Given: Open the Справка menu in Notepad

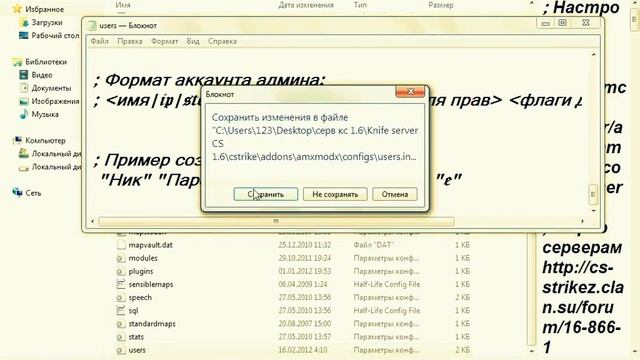Looking at the screenshot, I should [x=222, y=41].
